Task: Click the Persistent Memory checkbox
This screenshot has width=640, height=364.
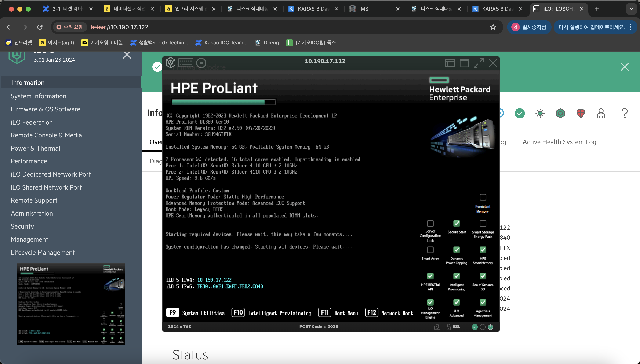Action: [483, 197]
